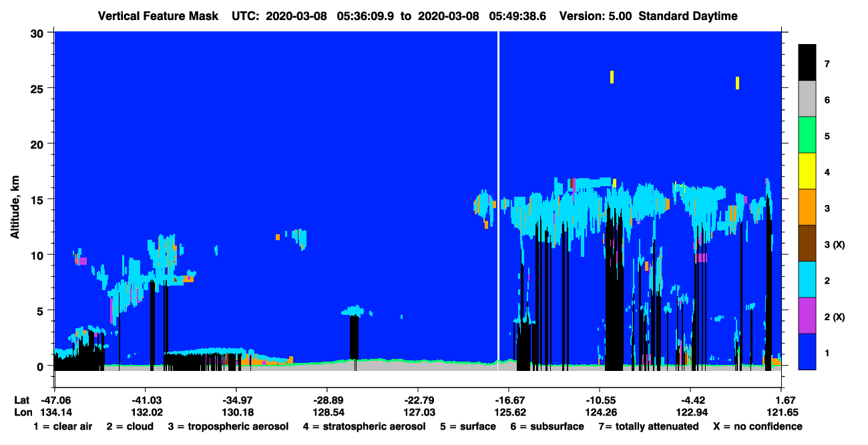
Task: Click the latitude value -4.42
Action: 691,400
